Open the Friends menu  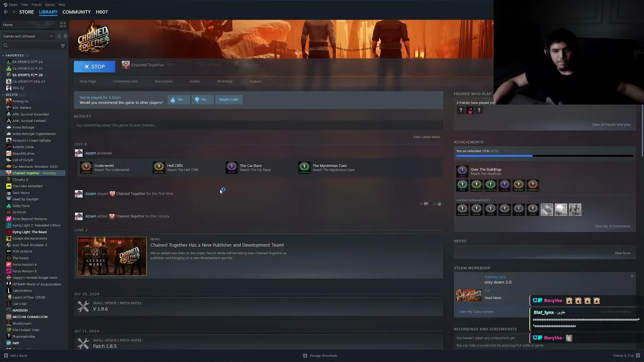tap(37, 5)
